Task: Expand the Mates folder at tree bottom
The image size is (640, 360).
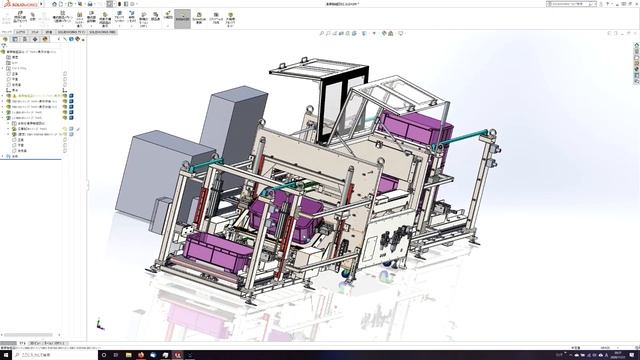Action: click(3, 156)
